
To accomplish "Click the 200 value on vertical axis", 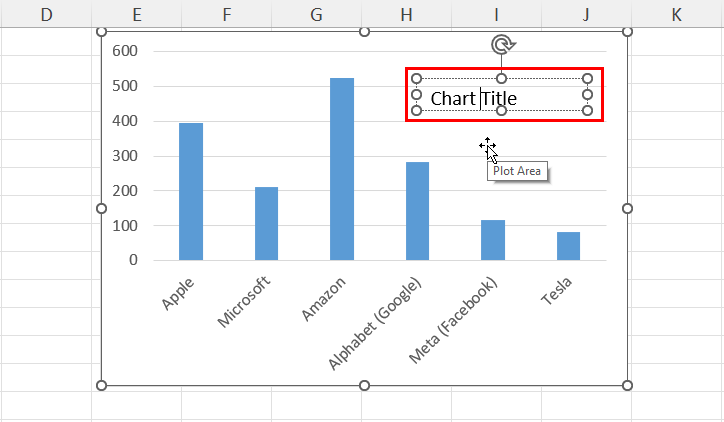I will click(125, 191).
